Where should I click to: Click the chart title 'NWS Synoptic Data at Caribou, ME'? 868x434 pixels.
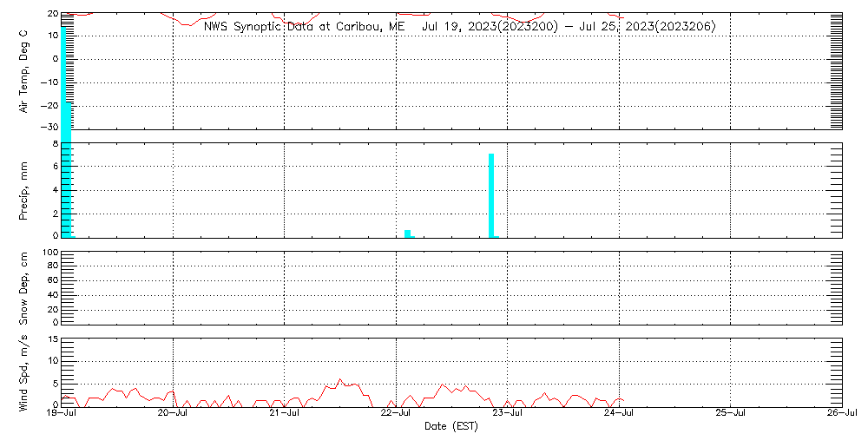pos(304,27)
